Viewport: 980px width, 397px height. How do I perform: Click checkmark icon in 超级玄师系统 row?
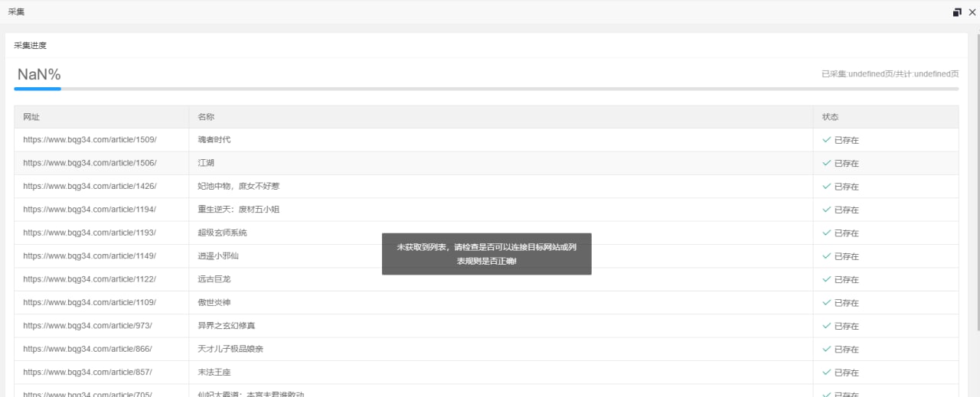[x=826, y=233]
